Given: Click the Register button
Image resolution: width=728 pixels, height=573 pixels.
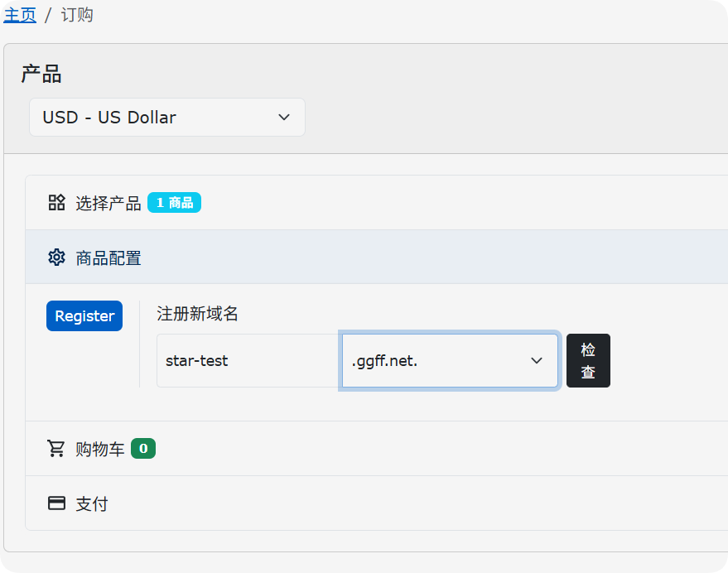Looking at the screenshot, I should pyautogui.click(x=84, y=315).
